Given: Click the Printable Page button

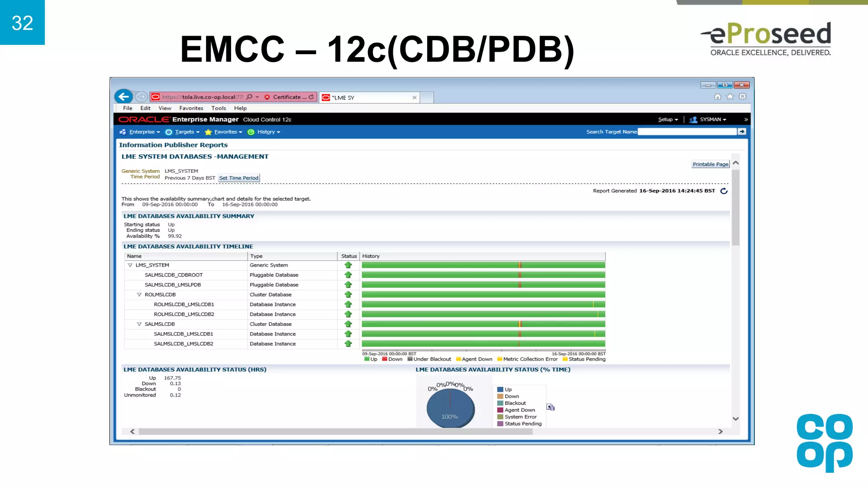Looking at the screenshot, I should tap(710, 164).
